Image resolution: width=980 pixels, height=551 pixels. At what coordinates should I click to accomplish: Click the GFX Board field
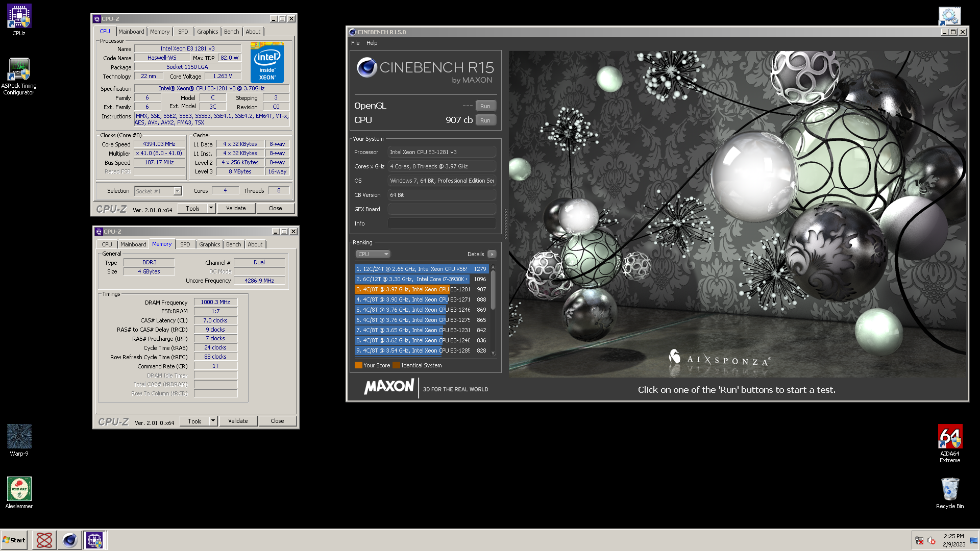coord(442,209)
